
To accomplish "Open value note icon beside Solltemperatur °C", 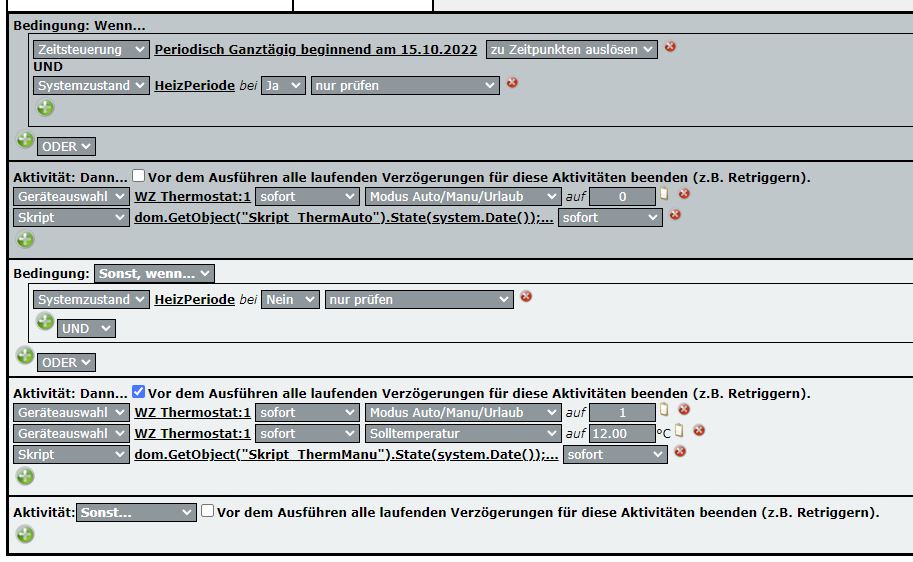I will (x=679, y=431).
